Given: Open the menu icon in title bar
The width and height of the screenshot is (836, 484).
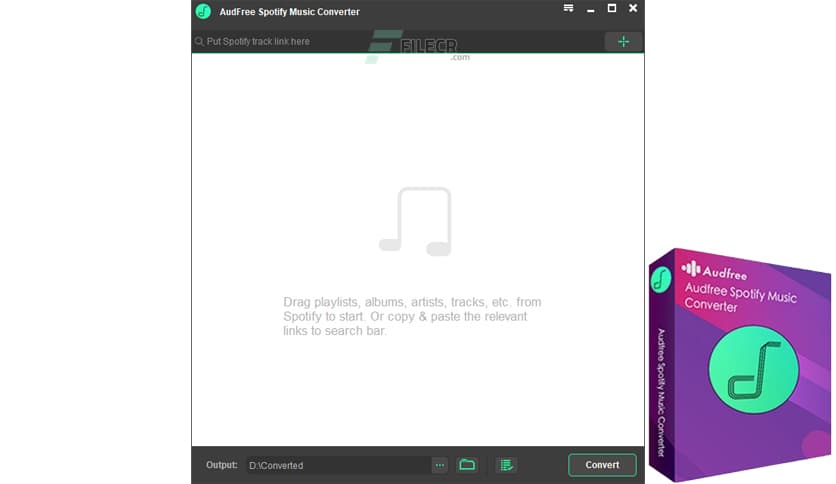Looking at the screenshot, I should (x=568, y=8).
